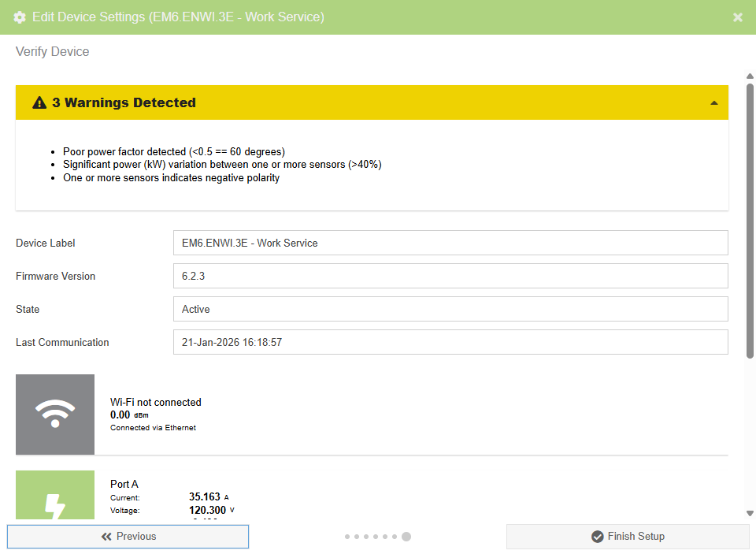Click the 3 Warnings Detected header text
The image size is (756, 554).
click(x=124, y=103)
